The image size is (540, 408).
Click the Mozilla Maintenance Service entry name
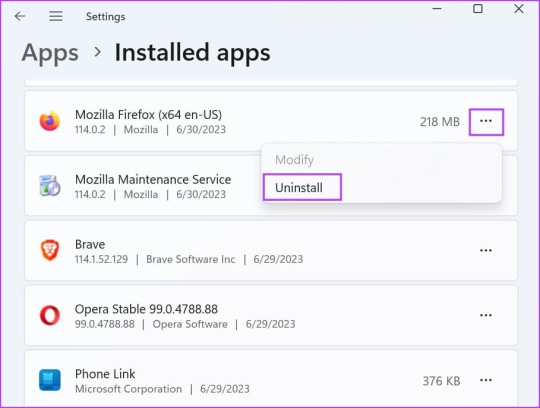click(153, 179)
